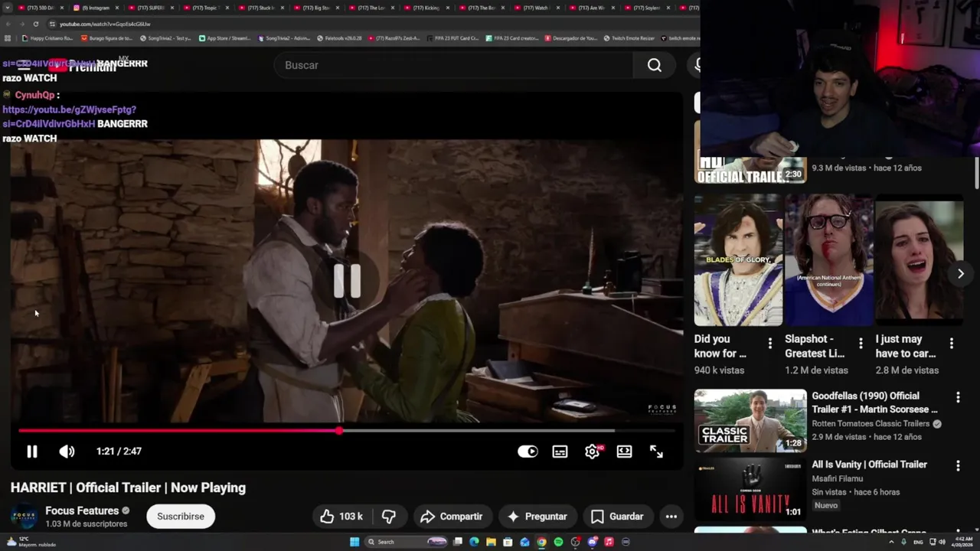Open the Windows Start menu
This screenshot has width=980, height=551.
pos(354,542)
